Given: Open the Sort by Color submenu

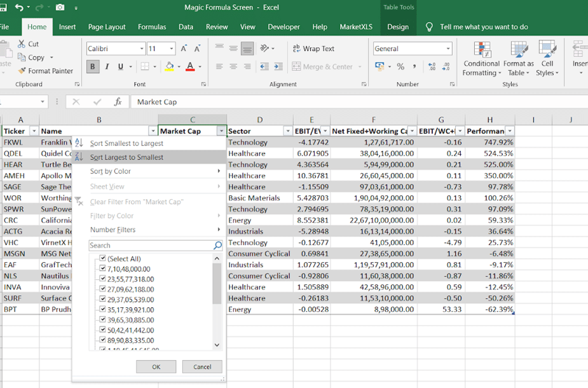Looking at the screenshot, I should [x=149, y=171].
